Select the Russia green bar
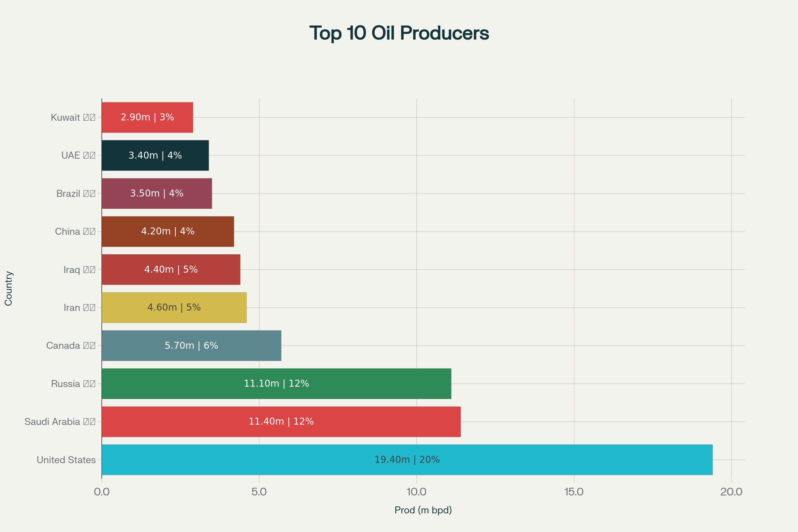The width and height of the screenshot is (798, 532). 276,383
